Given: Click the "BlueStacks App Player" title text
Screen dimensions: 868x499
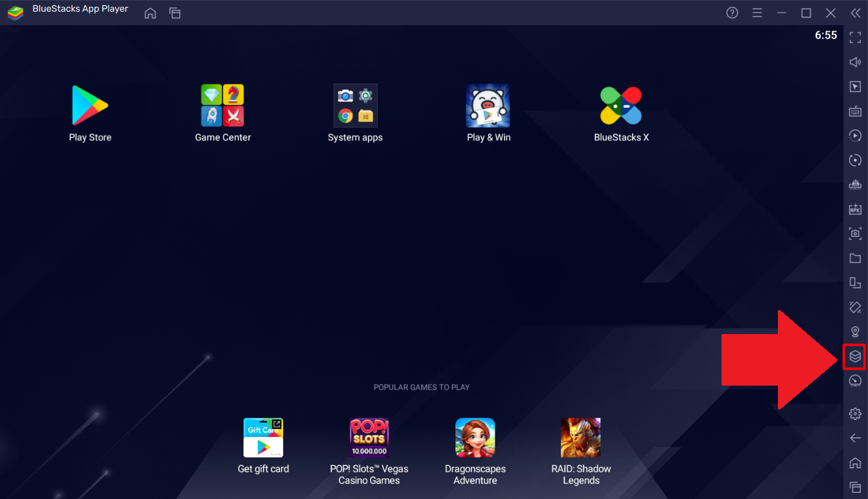Looking at the screenshot, I should 80,9.
